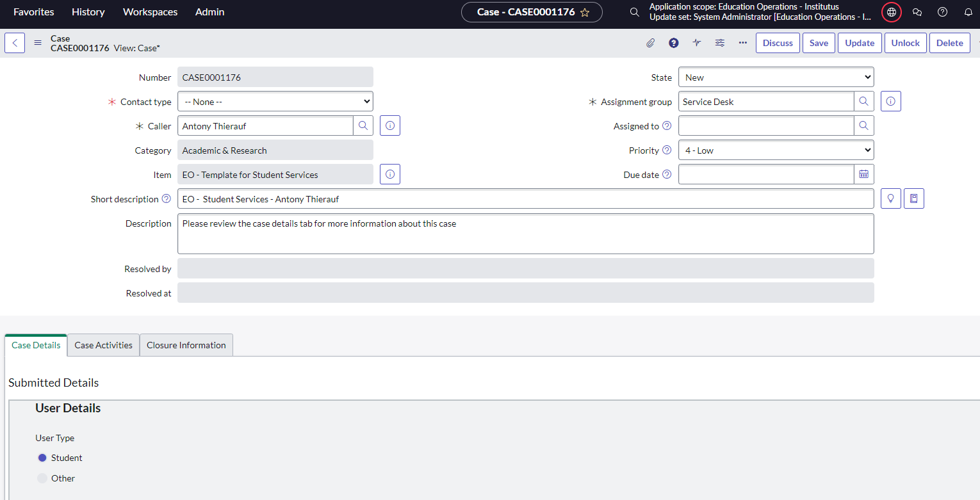This screenshot has height=500, width=980.
Task: Click the Caller lookup magnifier icon
Action: point(363,126)
